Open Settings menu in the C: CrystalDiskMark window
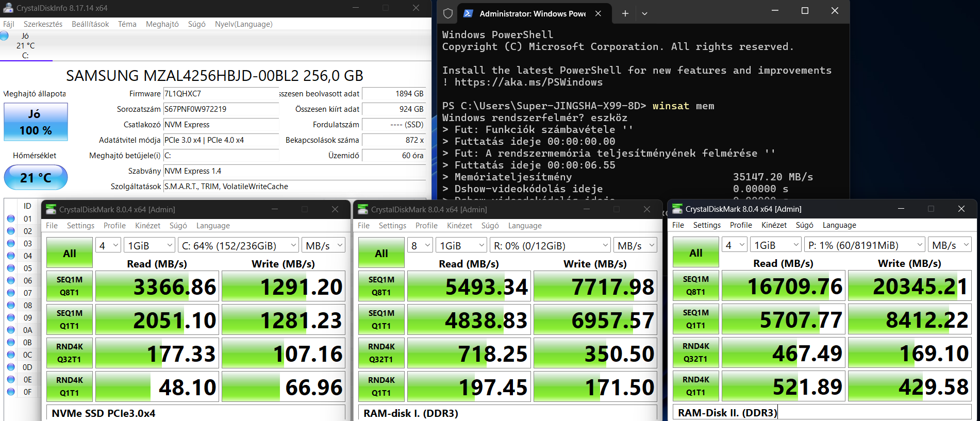Image resolution: width=980 pixels, height=421 pixels. click(x=80, y=226)
